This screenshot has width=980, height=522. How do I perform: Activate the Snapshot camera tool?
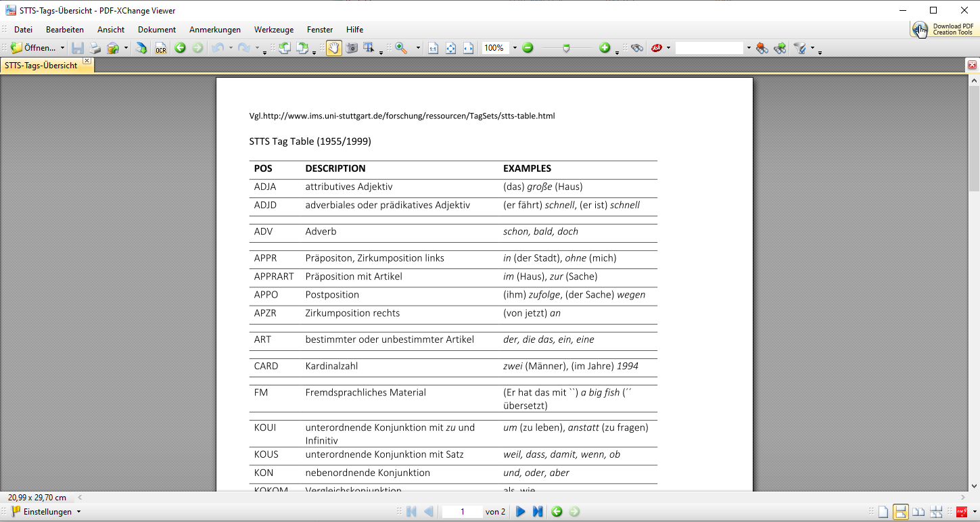(x=352, y=48)
